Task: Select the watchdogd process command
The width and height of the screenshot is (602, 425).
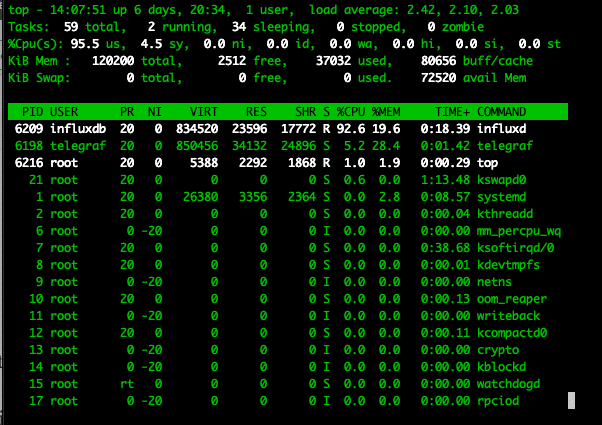Action: coord(508,384)
